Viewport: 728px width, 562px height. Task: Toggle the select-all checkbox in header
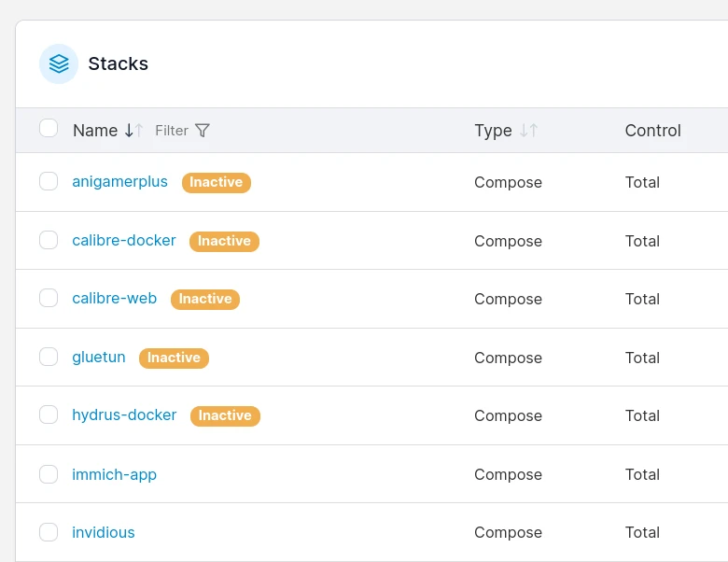coord(49,129)
